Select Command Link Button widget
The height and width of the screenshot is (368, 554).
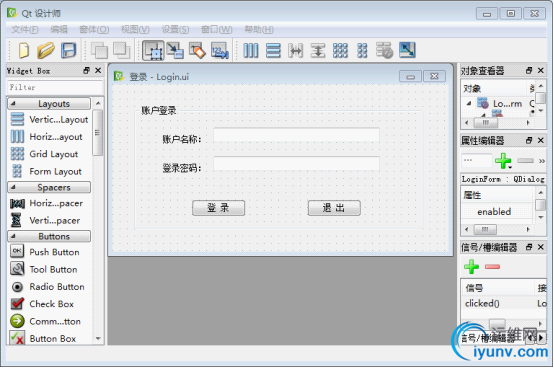46,321
